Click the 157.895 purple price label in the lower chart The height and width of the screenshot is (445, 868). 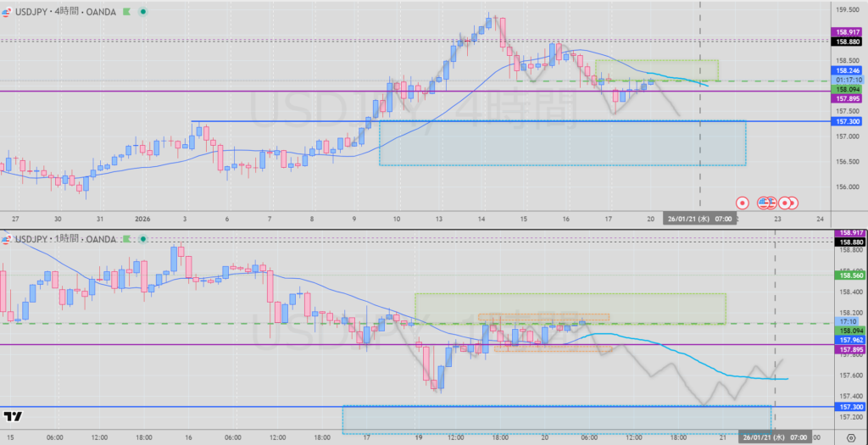tap(849, 350)
